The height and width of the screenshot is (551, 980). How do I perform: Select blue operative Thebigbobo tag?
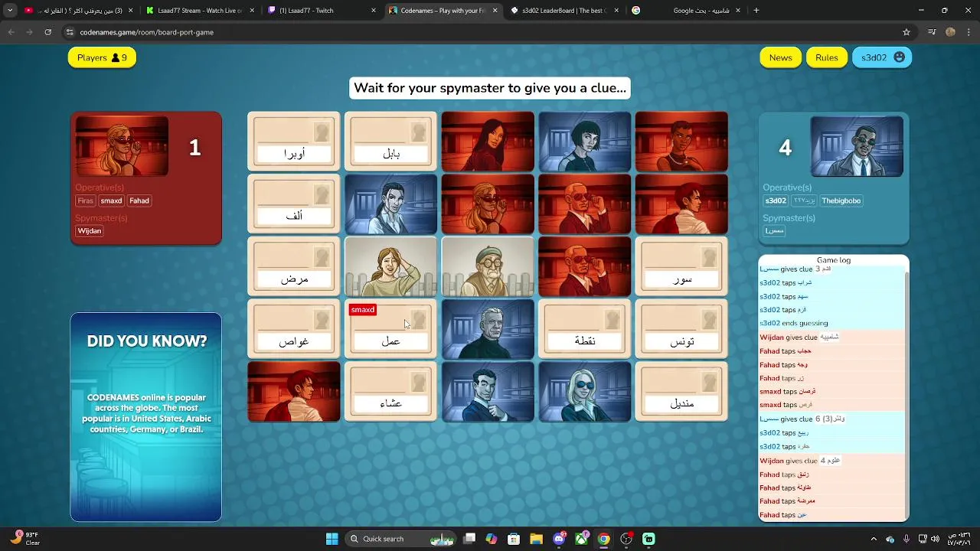(x=841, y=201)
